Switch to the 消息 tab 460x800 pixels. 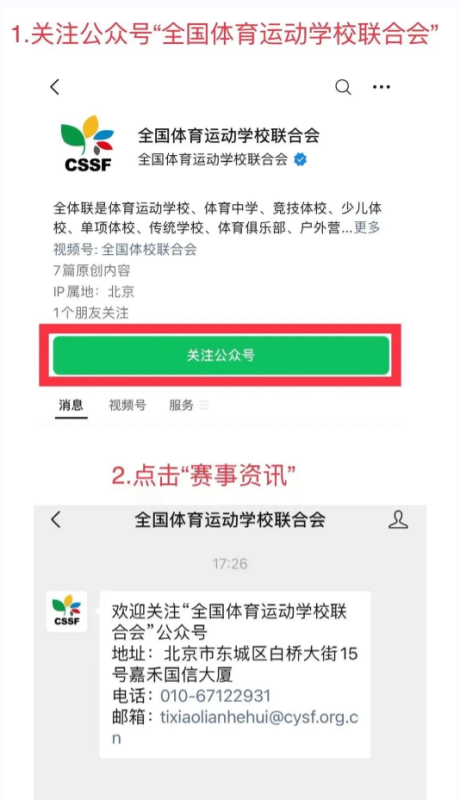71,405
